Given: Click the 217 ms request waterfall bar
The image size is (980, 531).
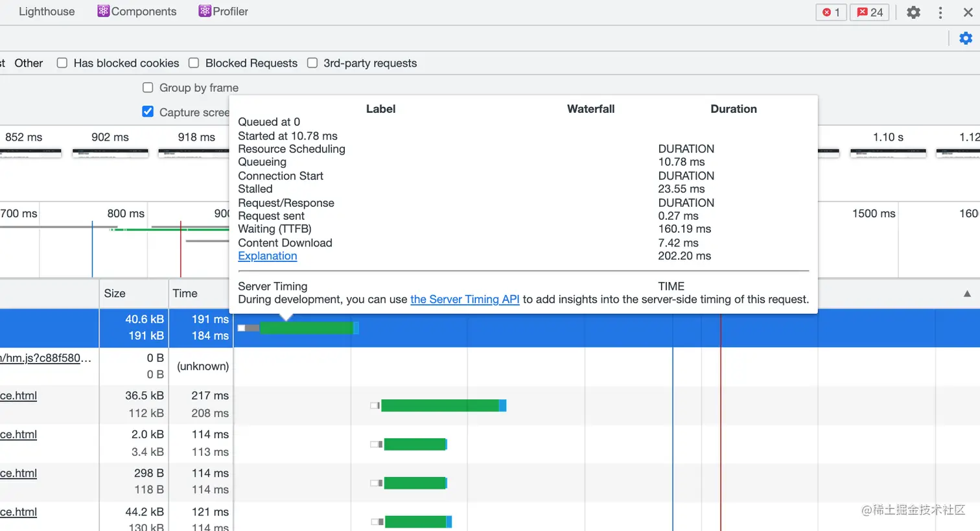Looking at the screenshot, I should point(439,406).
